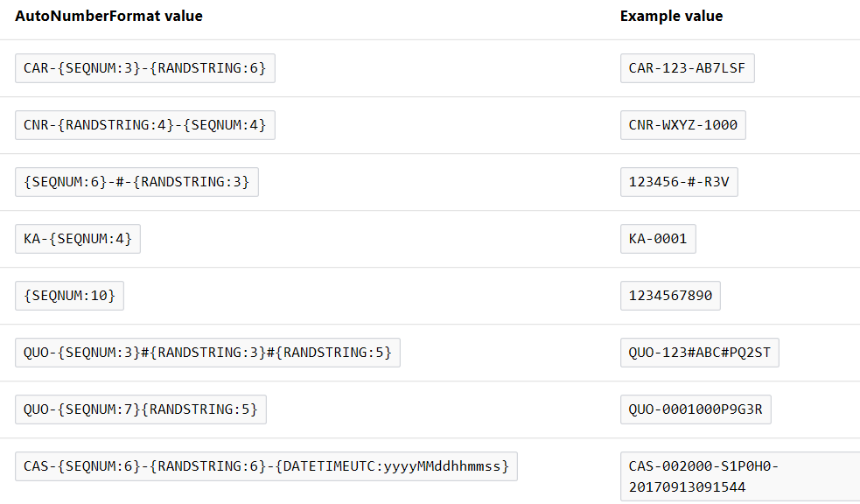Viewport: 860px width, 504px height.
Task: Select the QUO-{SEQNUM:3}#{RANDSTRING:3}#{RANDSTRING:5} format code
Action: tap(207, 353)
